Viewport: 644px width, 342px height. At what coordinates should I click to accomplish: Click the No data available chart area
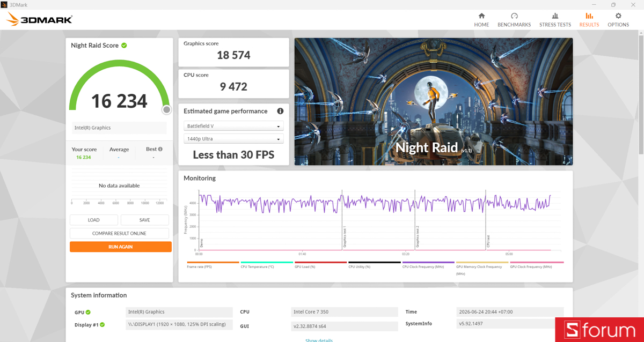coord(119,185)
